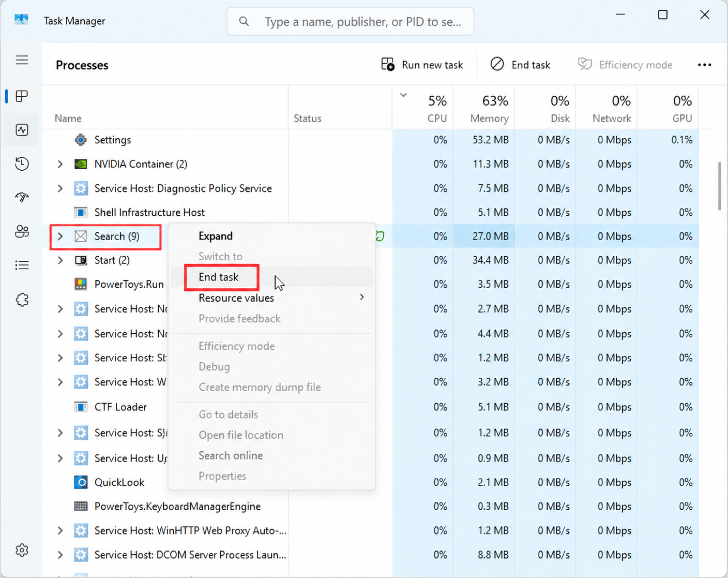Open the Services puzzle sidebar icon
The width and height of the screenshot is (728, 578).
click(22, 300)
